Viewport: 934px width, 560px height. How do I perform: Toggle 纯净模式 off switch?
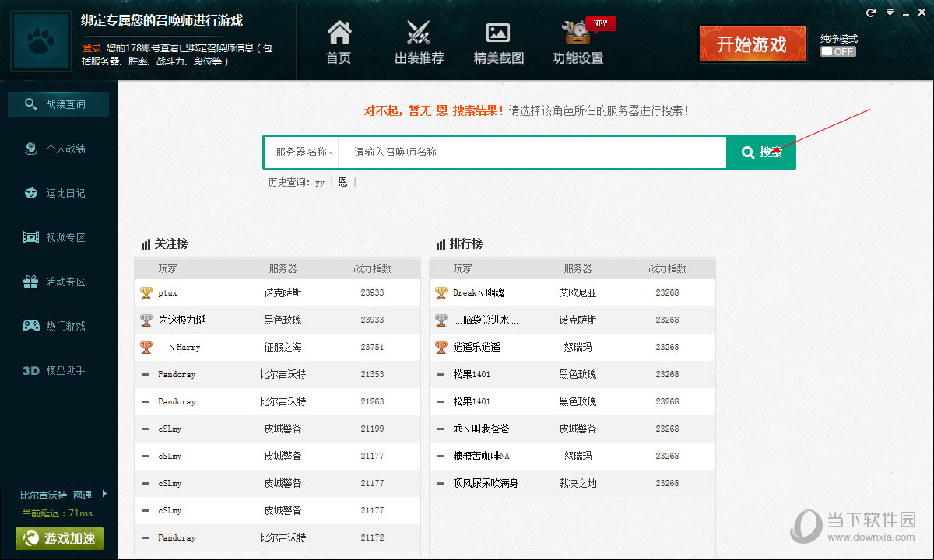pos(837,53)
